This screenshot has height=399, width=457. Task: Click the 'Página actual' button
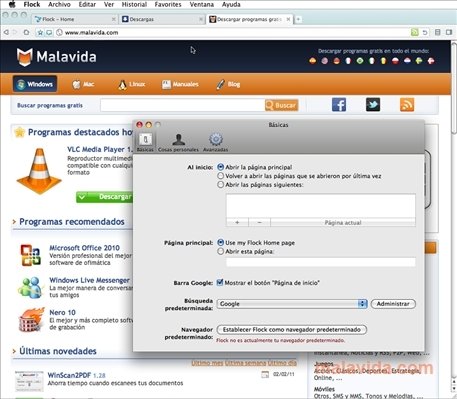point(343,222)
